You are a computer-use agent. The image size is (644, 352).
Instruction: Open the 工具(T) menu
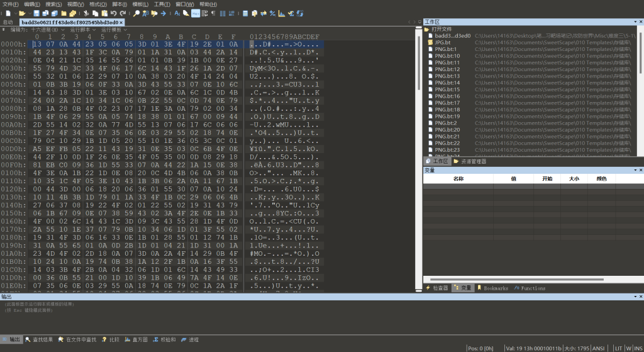(x=162, y=4)
